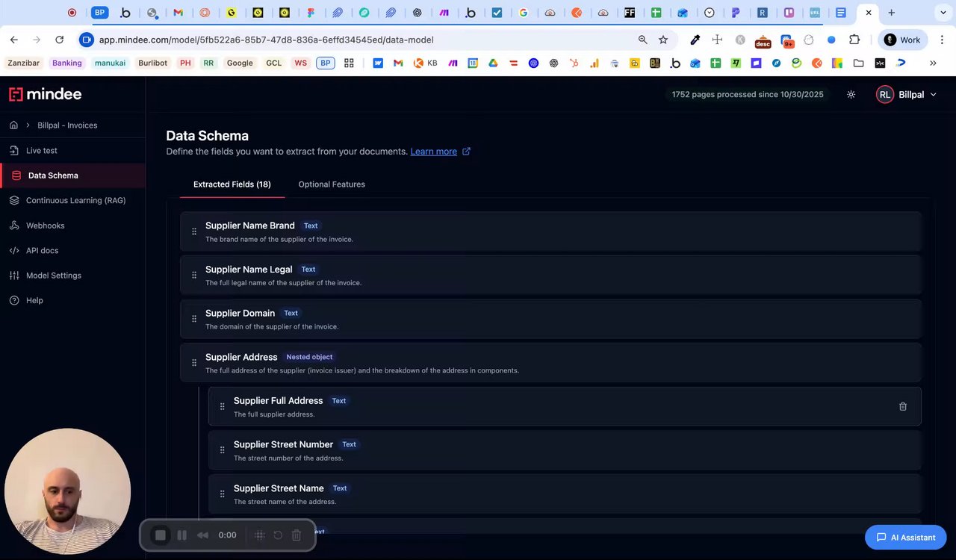Expand the Supplier Address nested object
This screenshot has height=560, width=956.
pos(550,363)
